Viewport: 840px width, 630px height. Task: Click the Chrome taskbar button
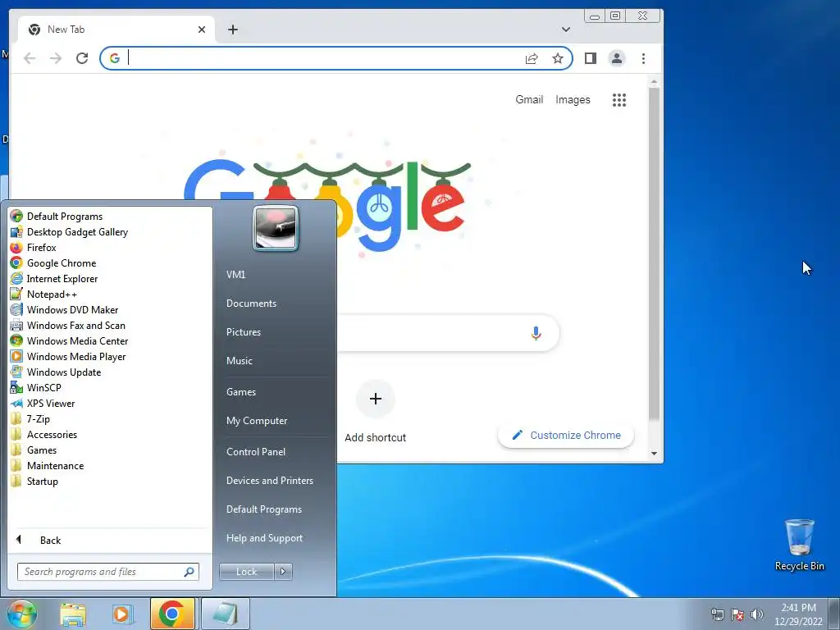coord(172,614)
